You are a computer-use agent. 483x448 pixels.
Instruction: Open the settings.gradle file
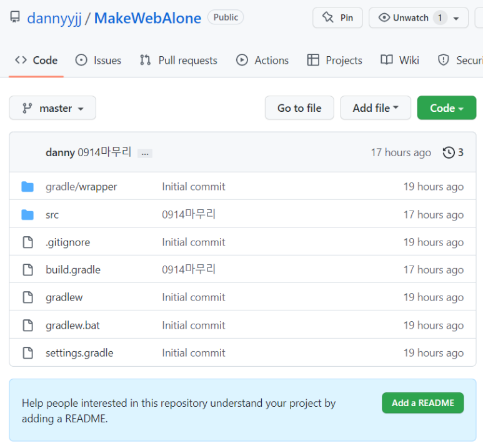[x=79, y=353]
